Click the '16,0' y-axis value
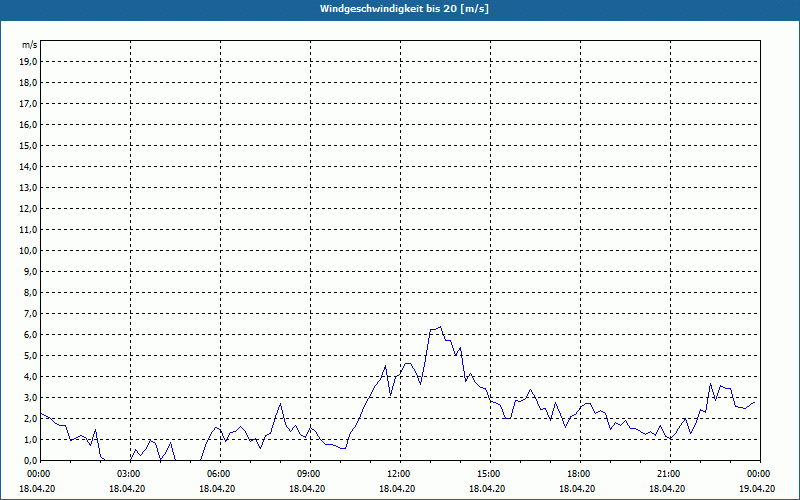The height and width of the screenshot is (500, 800). point(28,124)
